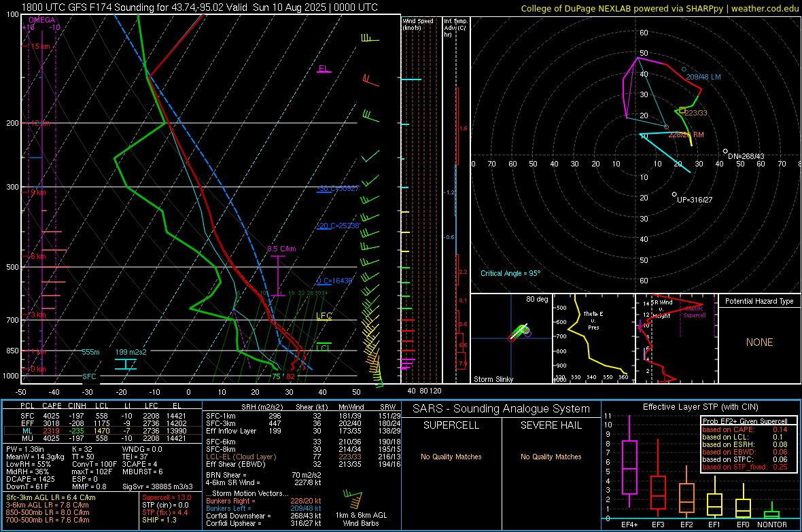Select the 8.5 C/km lapse rate label
The height and width of the screenshot is (532, 802).
click(x=281, y=249)
